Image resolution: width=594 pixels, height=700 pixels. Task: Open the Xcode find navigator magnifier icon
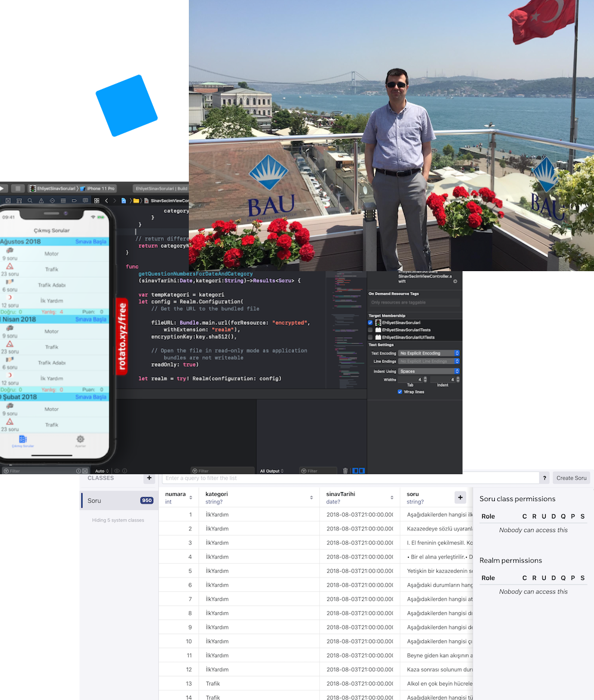pyautogui.click(x=30, y=201)
